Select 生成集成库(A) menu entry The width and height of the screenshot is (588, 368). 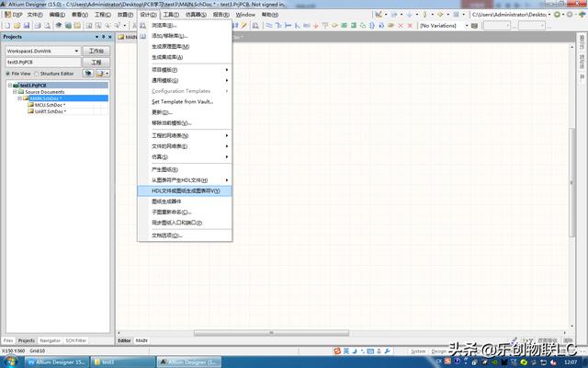click(185, 57)
